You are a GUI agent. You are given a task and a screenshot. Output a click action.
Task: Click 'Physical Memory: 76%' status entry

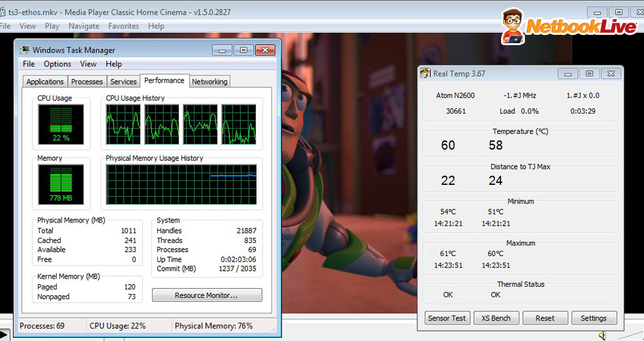[x=214, y=326]
